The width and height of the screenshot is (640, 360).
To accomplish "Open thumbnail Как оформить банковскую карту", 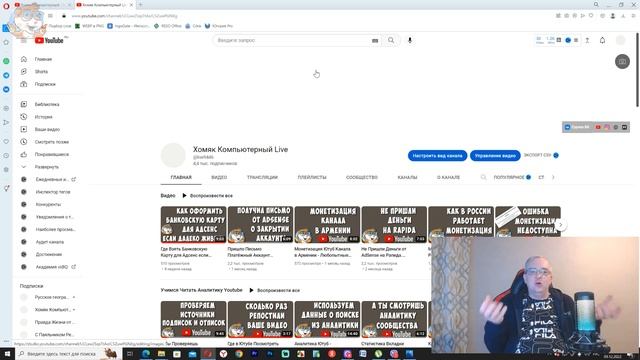I will [x=193, y=224].
